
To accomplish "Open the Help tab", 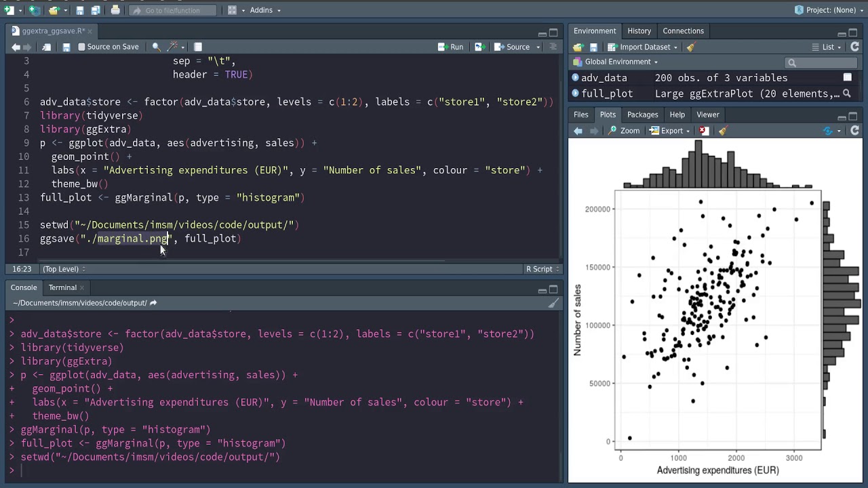I will tap(677, 115).
